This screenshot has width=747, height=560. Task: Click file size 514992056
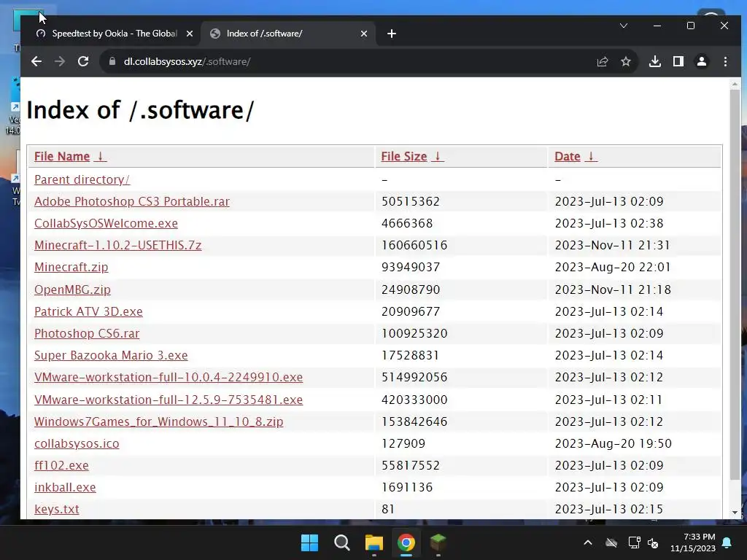414,377
